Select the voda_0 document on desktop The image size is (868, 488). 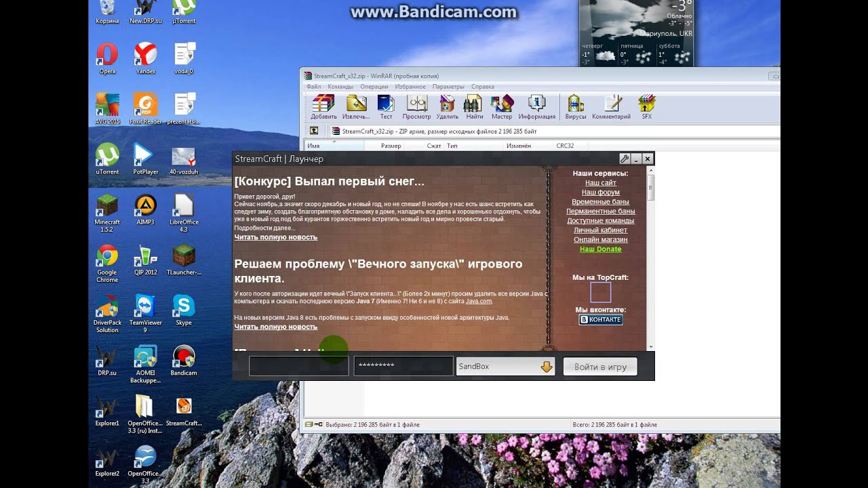click(x=184, y=58)
